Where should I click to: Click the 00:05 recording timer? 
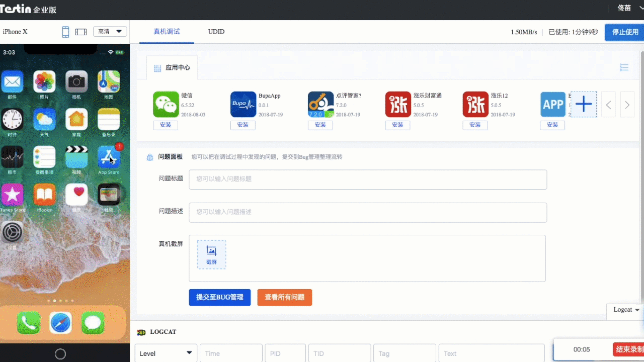[x=582, y=349]
